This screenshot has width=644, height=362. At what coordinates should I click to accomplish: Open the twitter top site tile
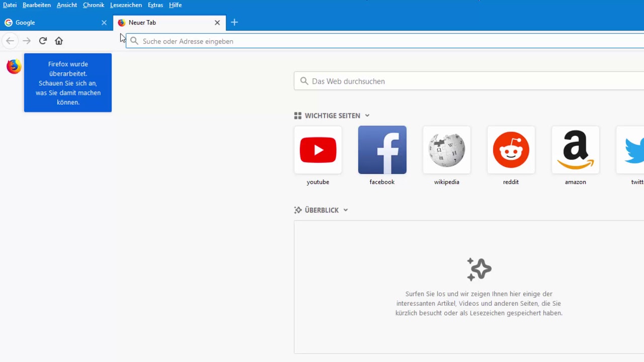[630, 150]
